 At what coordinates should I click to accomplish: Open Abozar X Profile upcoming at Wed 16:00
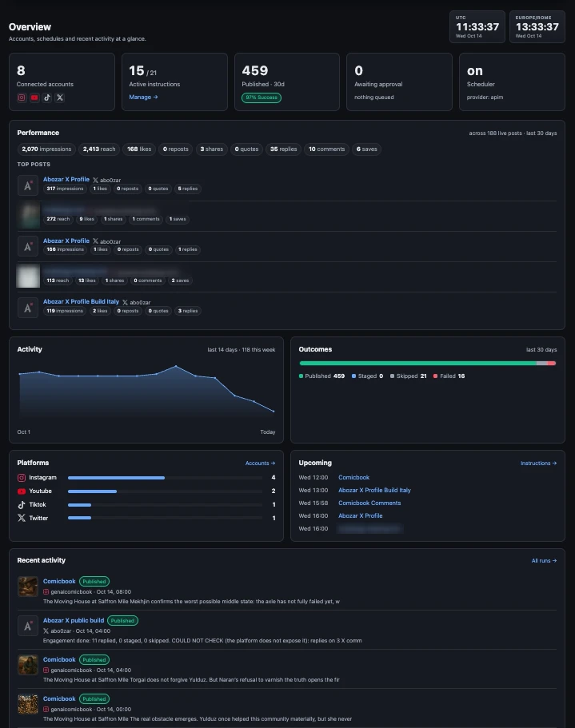pyautogui.click(x=361, y=515)
